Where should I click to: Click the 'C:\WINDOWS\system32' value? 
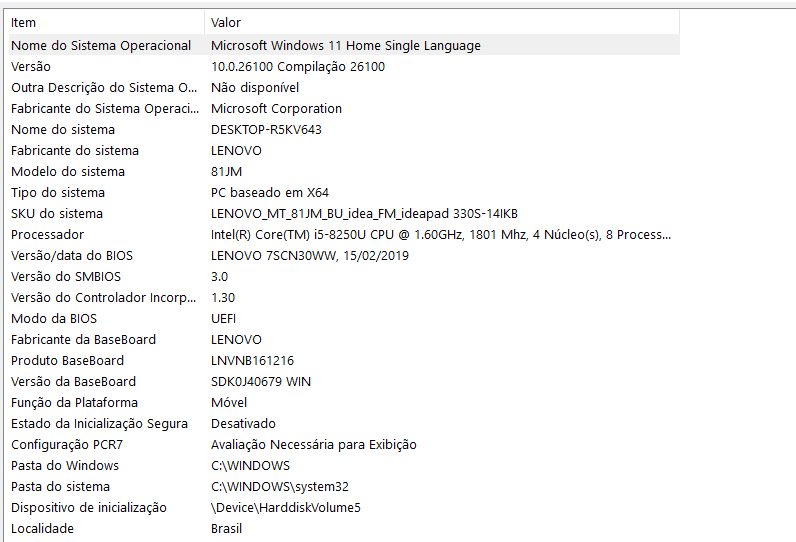click(280, 487)
